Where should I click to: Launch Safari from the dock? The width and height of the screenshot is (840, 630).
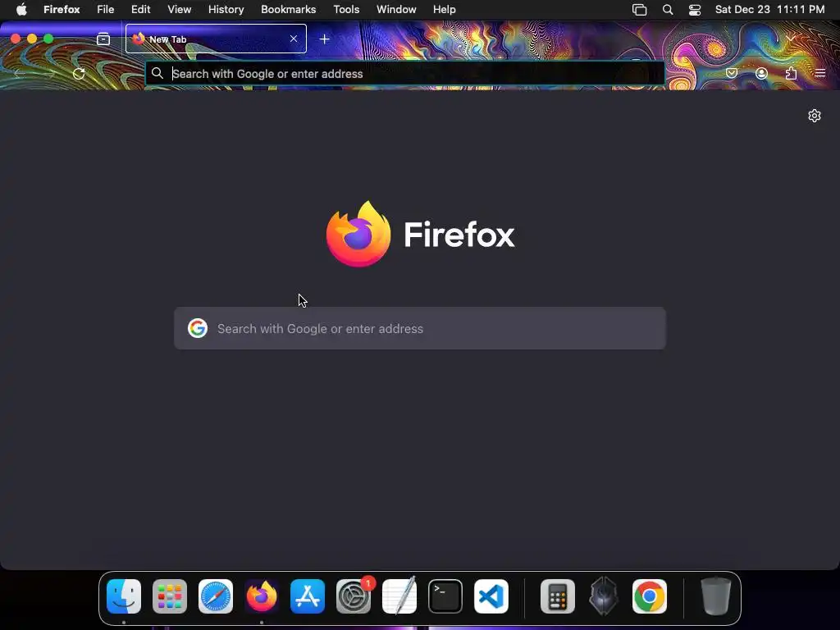click(216, 596)
